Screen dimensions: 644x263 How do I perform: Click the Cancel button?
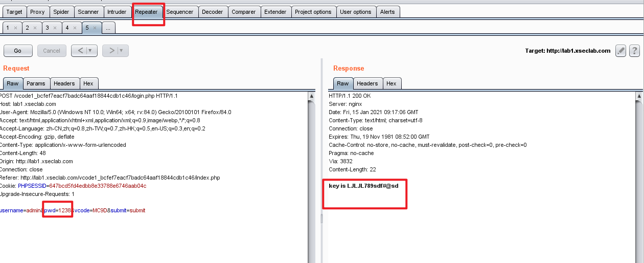pyautogui.click(x=52, y=51)
